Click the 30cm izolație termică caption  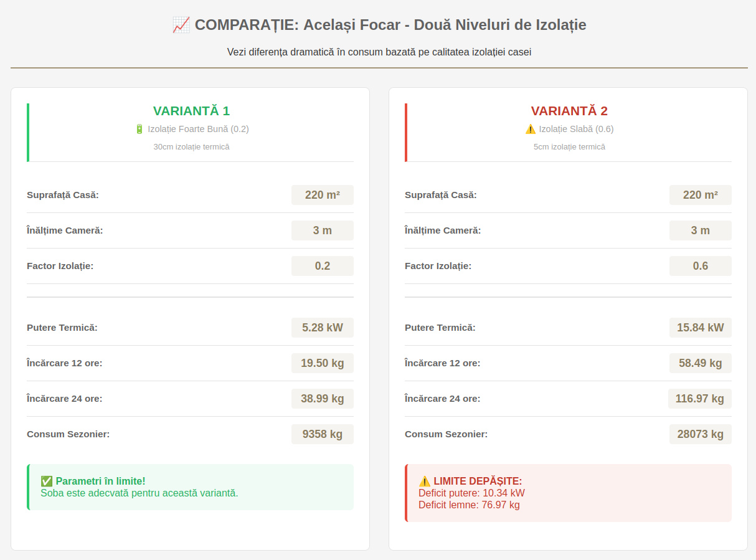[x=192, y=146]
